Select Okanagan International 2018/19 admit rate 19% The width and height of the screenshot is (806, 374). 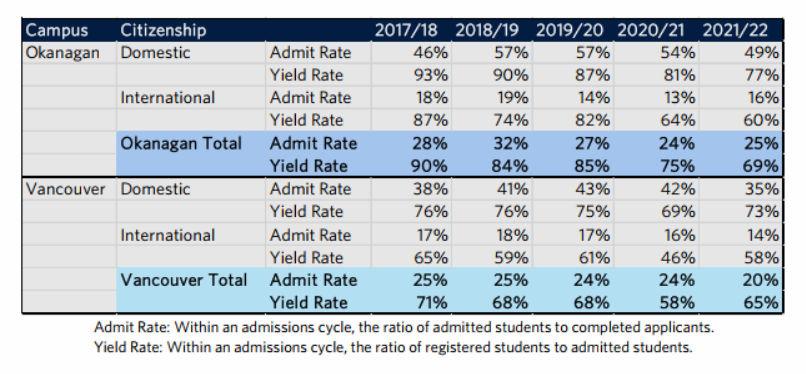point(511,98)
